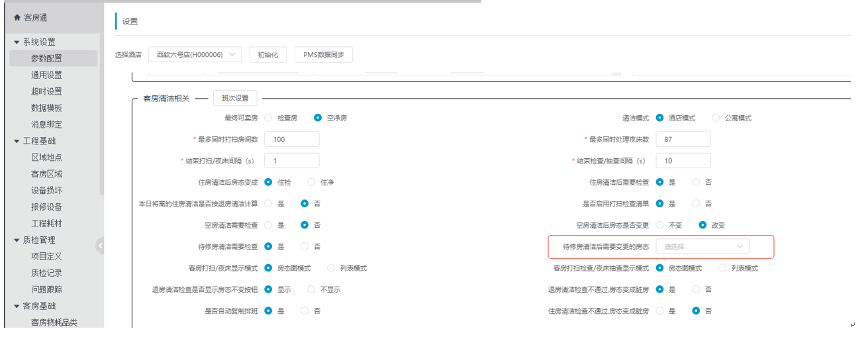Select 不变 for 空房清洁后房态是否变更

click(659, 224)
